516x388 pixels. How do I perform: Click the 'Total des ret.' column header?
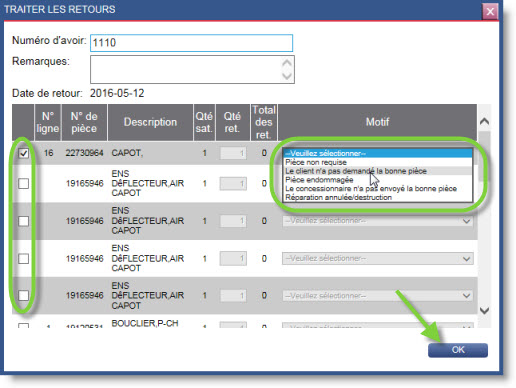[264, 122]
